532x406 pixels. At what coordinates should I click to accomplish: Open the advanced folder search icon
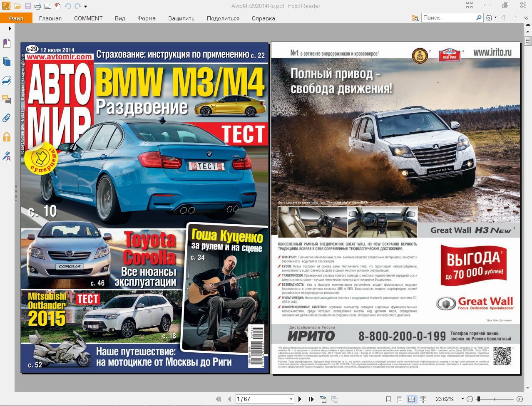(x=415, y=18)
